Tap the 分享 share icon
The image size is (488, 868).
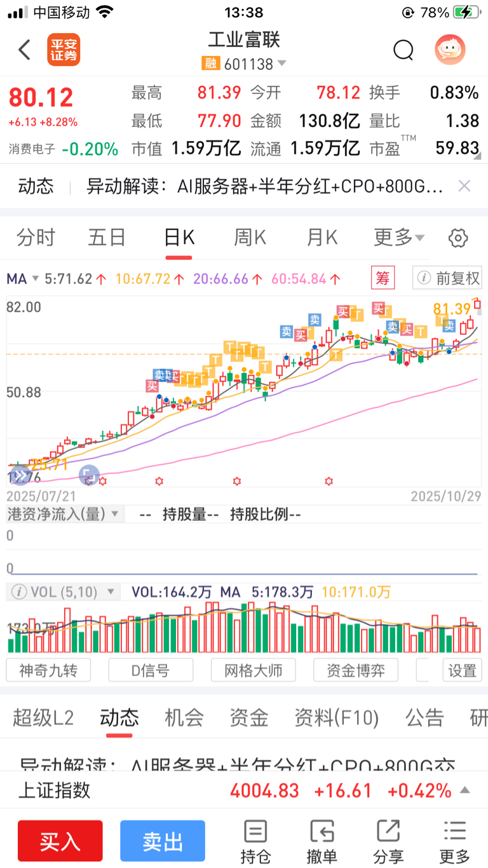[x=388, y=841]
